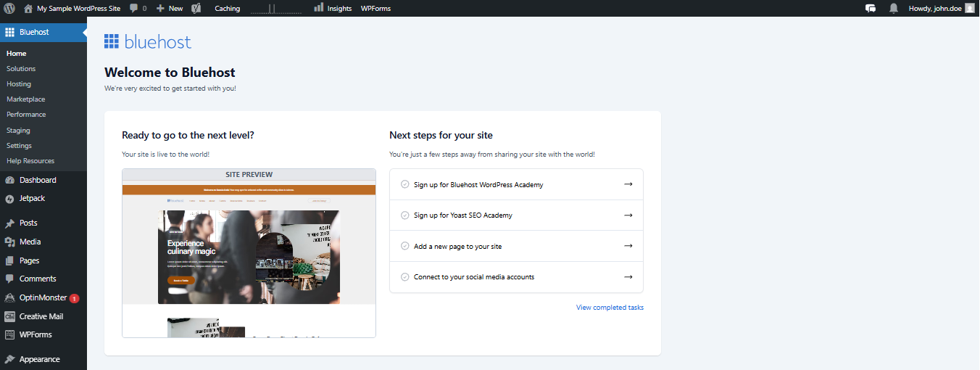Check off Sign up for Bluehost WordPress Academy

pyautogui.click(x=404, y=184)
